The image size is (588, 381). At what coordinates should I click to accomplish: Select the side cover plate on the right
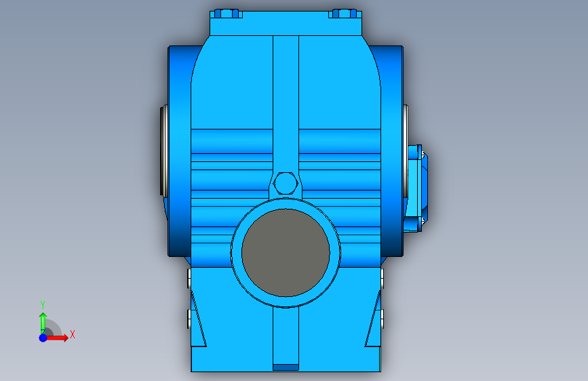click(416, 188)
